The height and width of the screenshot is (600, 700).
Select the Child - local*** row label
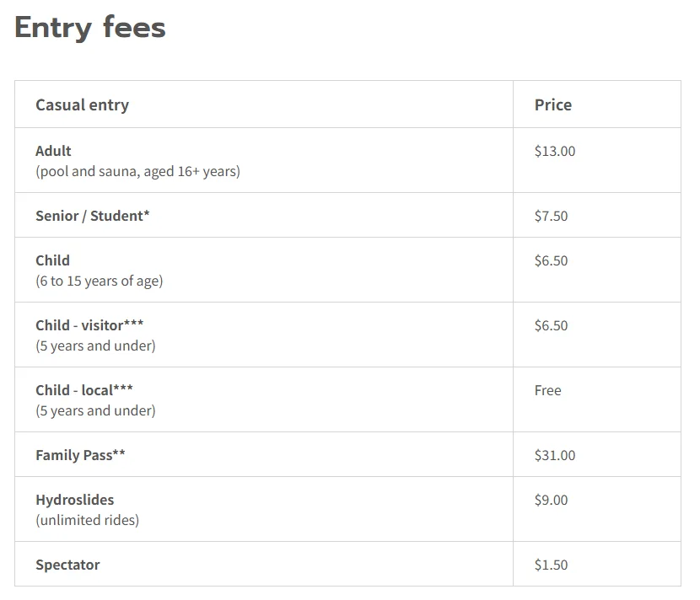(x=84, y=390)
